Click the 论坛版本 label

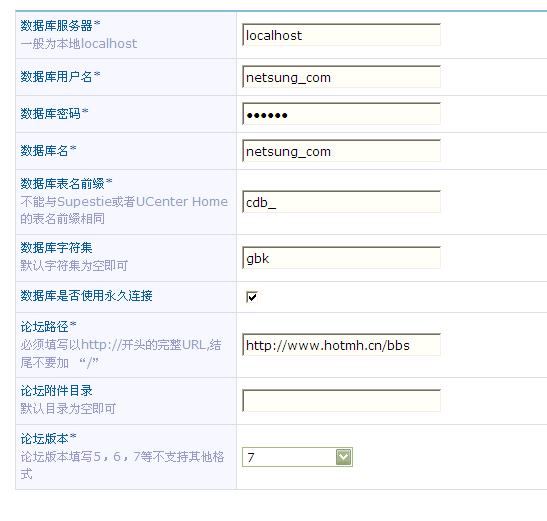pyautogui.click(x=48, y=439)
